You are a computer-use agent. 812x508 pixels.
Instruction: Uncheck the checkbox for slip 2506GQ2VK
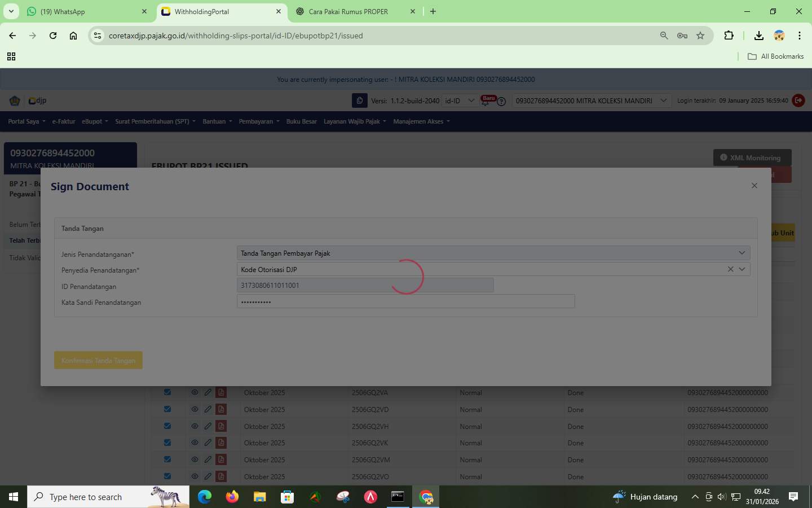[x=167, y=443]
